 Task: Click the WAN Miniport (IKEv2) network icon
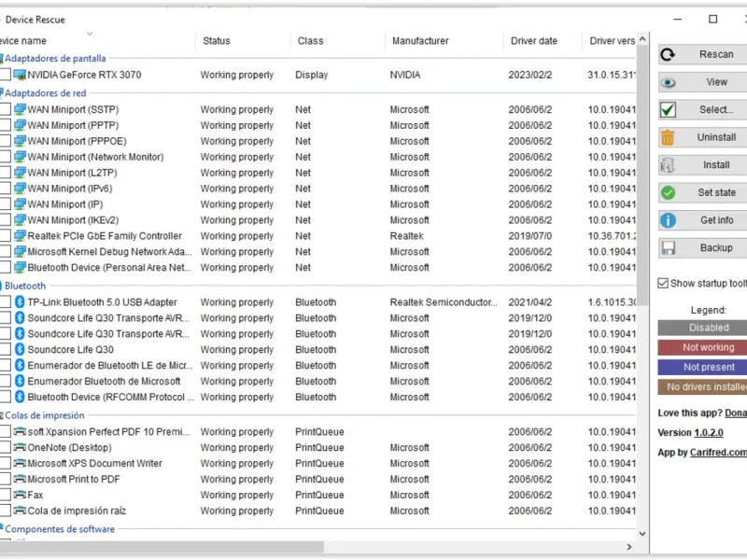[x=20, y=220]
